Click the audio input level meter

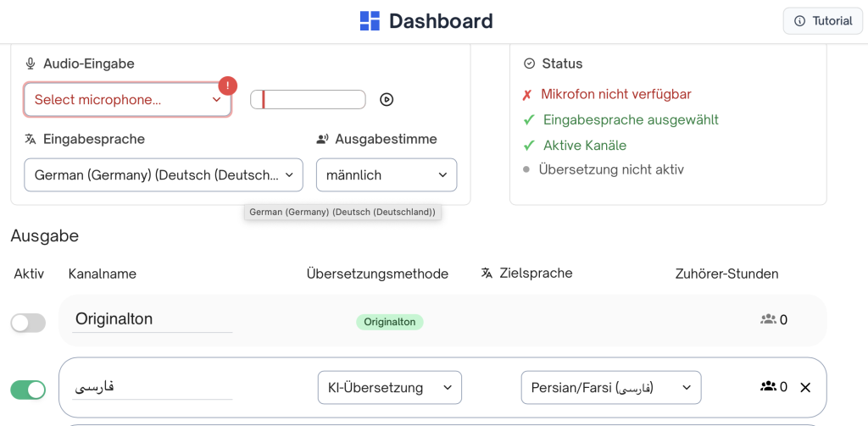click(308, 100)
